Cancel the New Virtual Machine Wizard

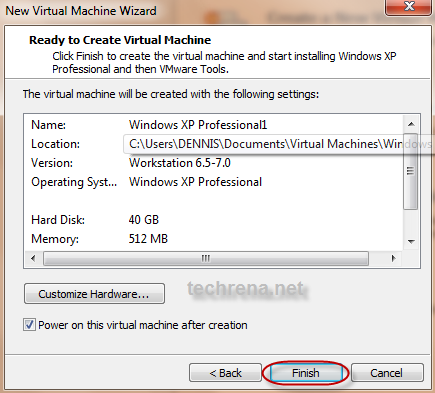click(387, 373)
